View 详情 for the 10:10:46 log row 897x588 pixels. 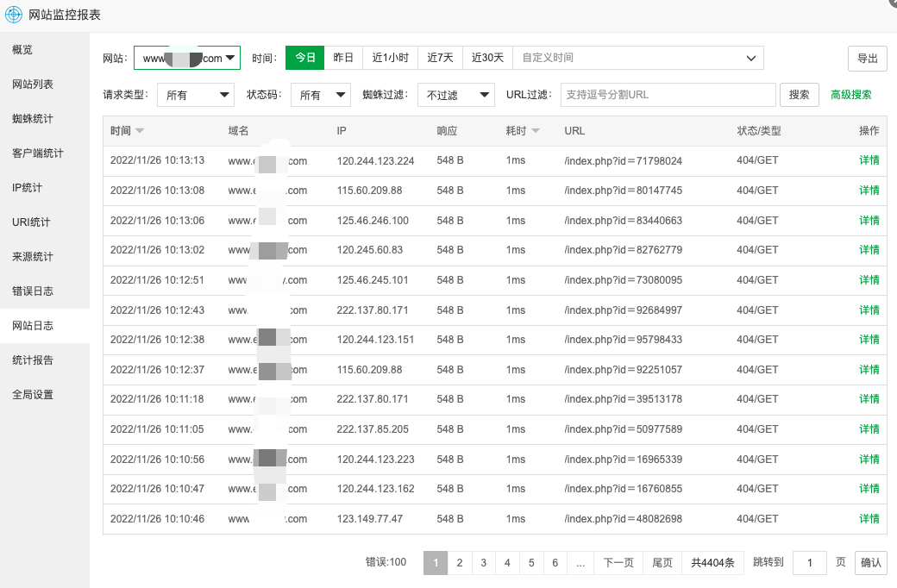coord(869,519)
